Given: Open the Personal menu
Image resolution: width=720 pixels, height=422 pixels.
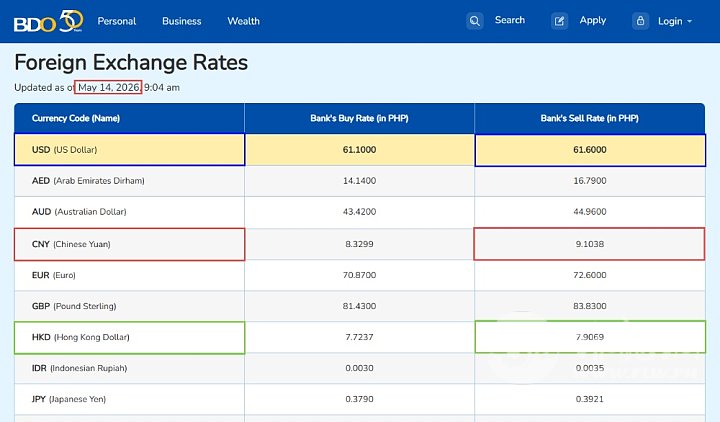Looking at the screenshot, I should 117,21.
